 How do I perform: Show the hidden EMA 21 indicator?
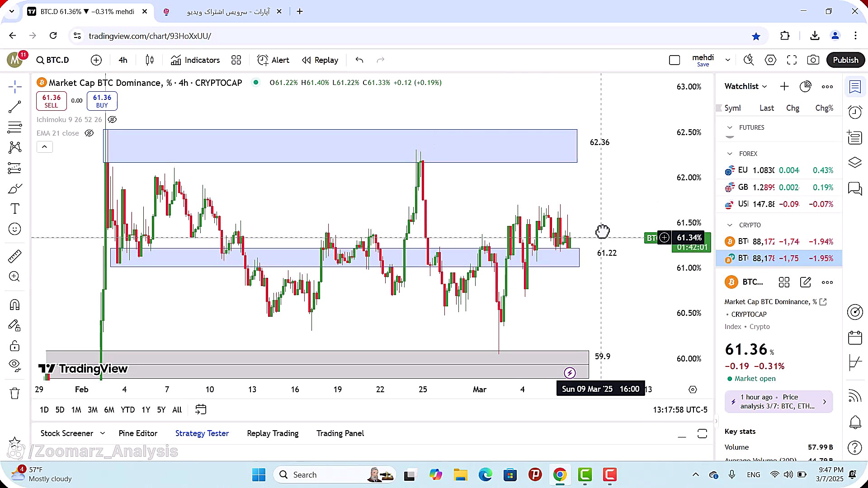pos(89,133)
